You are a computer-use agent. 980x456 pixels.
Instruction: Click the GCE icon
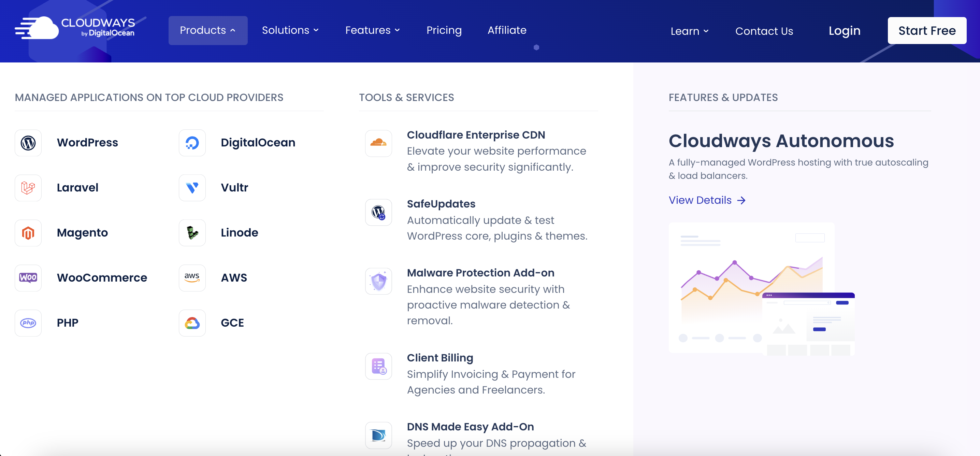(192, 323)
